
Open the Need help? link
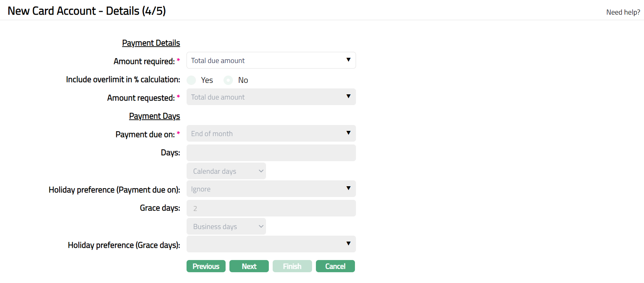click(623, 12)
